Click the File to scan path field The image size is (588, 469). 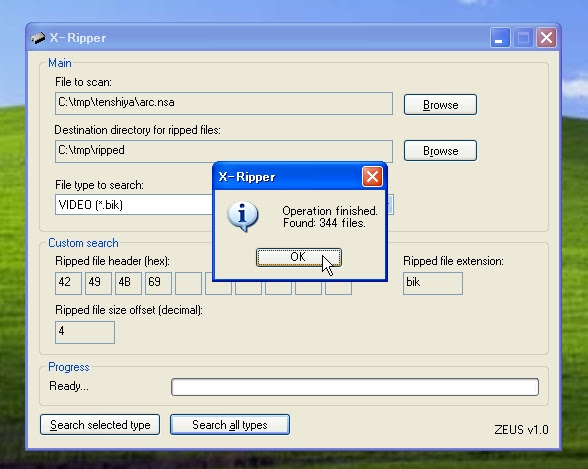coord(224,103)
